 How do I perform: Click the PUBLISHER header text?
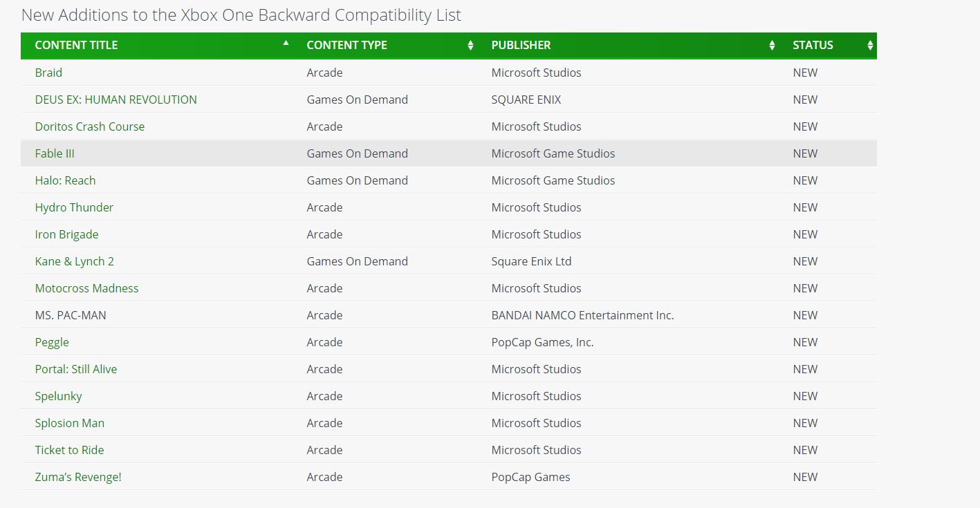pos(521,45)
